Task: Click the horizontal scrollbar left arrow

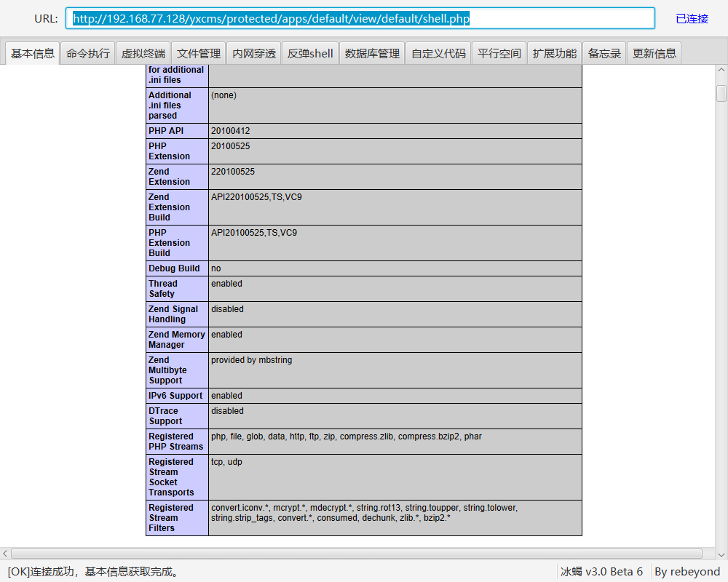Action: (5, 554)
